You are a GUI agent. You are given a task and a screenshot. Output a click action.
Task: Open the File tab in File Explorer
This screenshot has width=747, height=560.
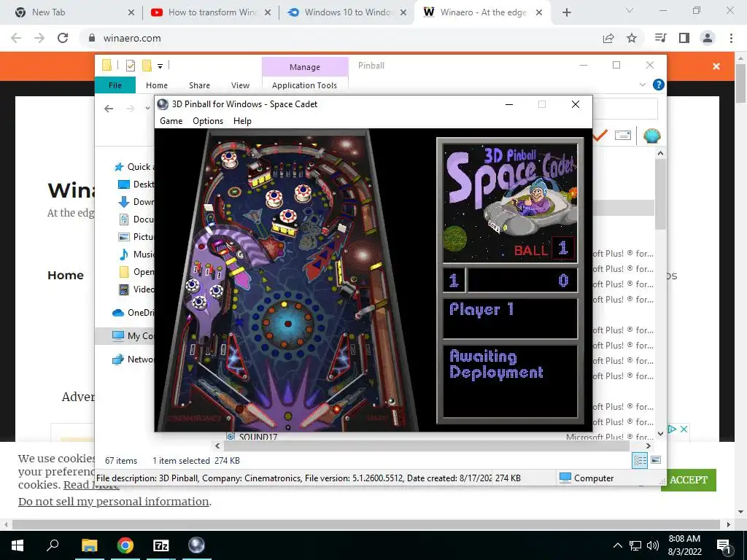[115, 85]
